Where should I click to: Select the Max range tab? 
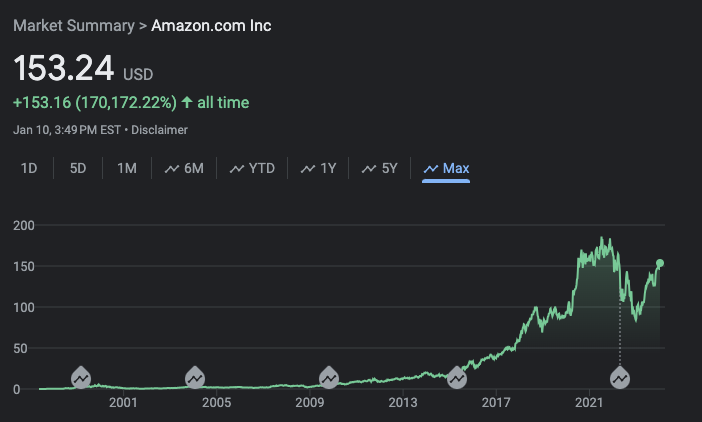[x=446, y=168]
